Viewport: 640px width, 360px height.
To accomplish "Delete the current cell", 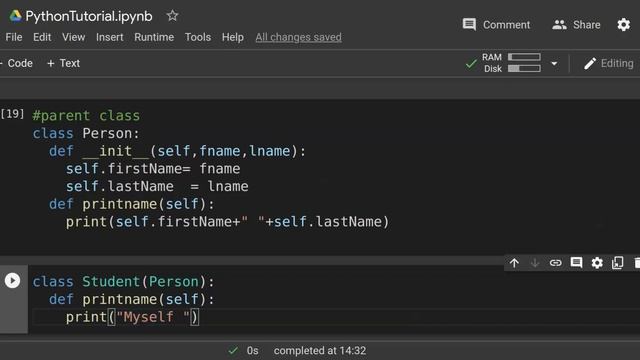I will click(637, 263).
